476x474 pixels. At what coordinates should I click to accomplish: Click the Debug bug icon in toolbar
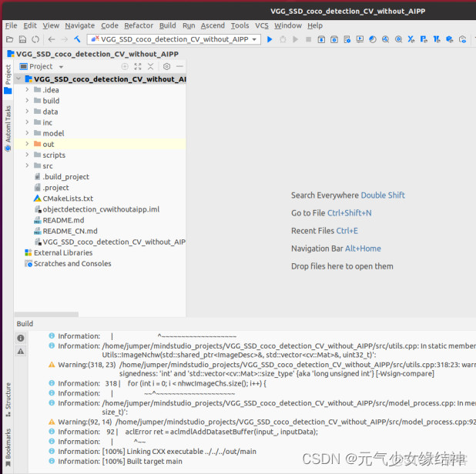click(283, 39)
